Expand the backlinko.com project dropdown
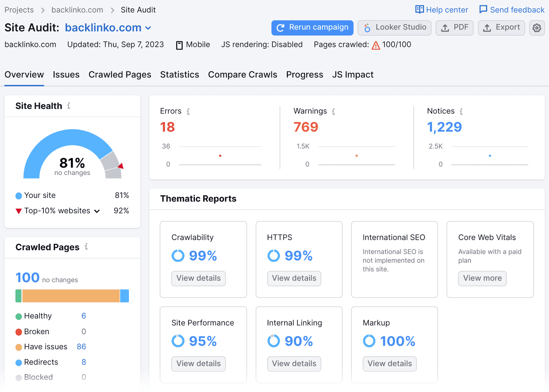 [148, 28]
